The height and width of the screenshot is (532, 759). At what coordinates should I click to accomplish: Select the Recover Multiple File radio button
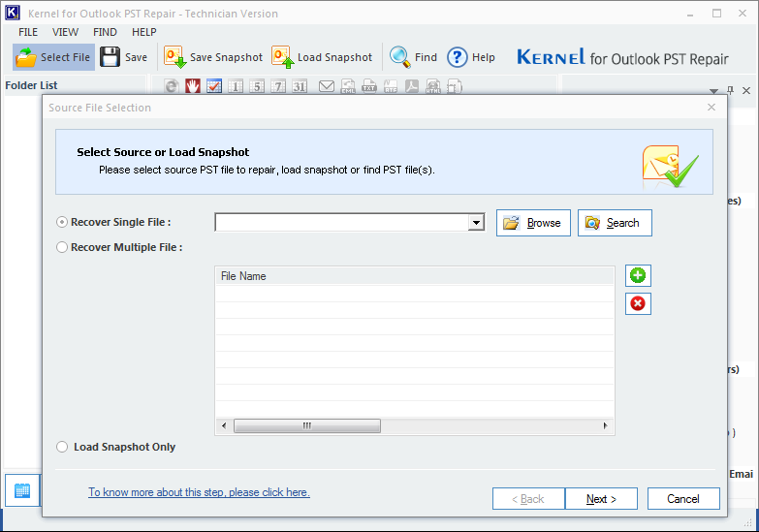62,247
